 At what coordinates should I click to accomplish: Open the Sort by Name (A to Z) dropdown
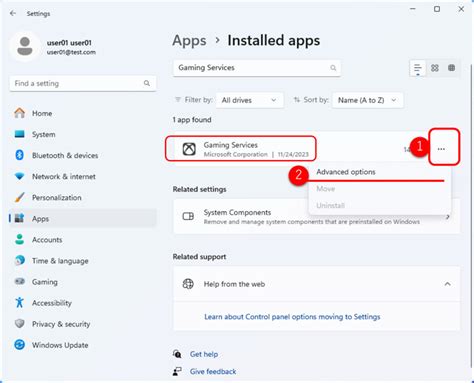pos(368,100)
